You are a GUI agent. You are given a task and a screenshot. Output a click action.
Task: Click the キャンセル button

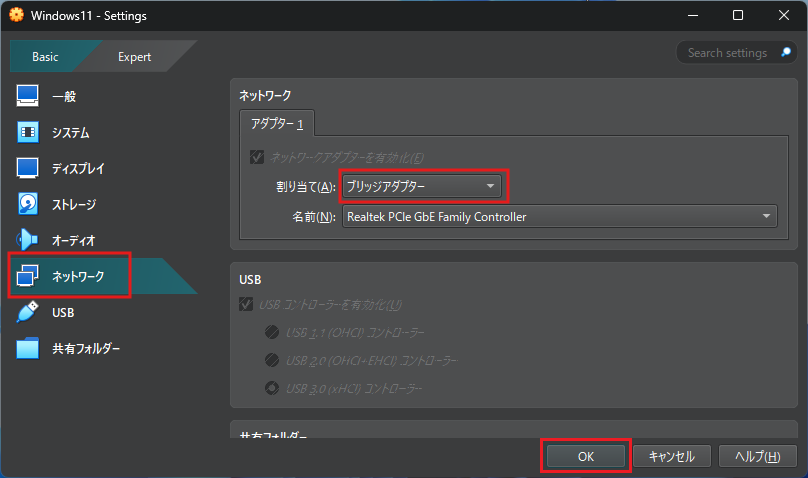(x=672, y=456)
